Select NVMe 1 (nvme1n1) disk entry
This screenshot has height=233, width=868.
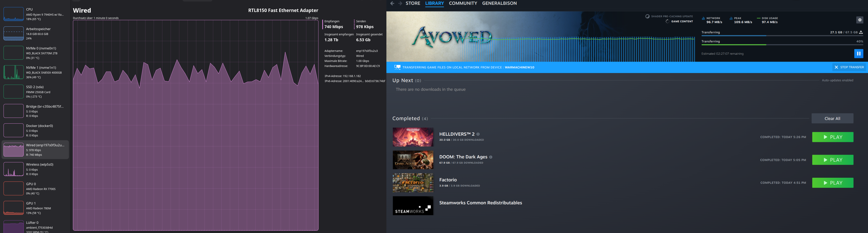pos(35,72)
